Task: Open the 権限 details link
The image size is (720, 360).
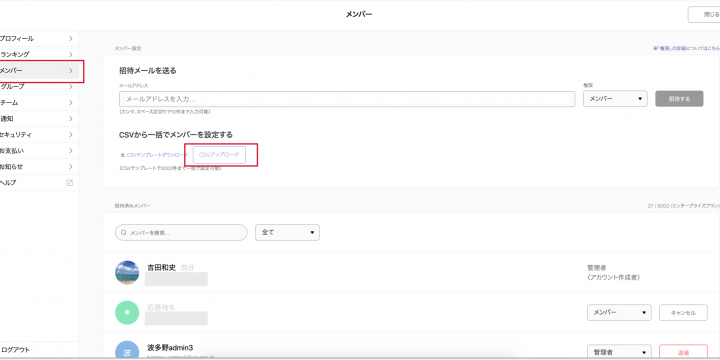Action: pos(686,48)
